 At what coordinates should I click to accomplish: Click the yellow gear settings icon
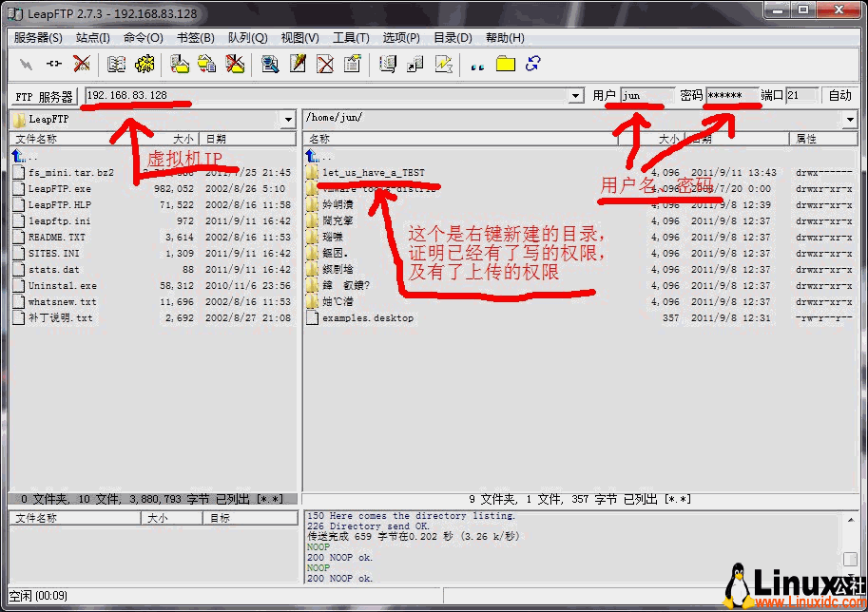(145, 64)
